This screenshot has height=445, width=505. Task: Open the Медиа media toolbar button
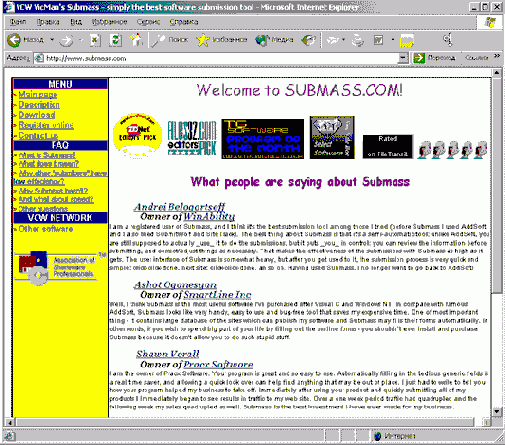click(x=274, y=40)
